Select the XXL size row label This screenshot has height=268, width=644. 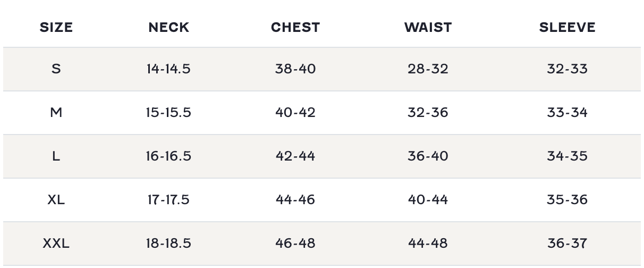(56, 244)
